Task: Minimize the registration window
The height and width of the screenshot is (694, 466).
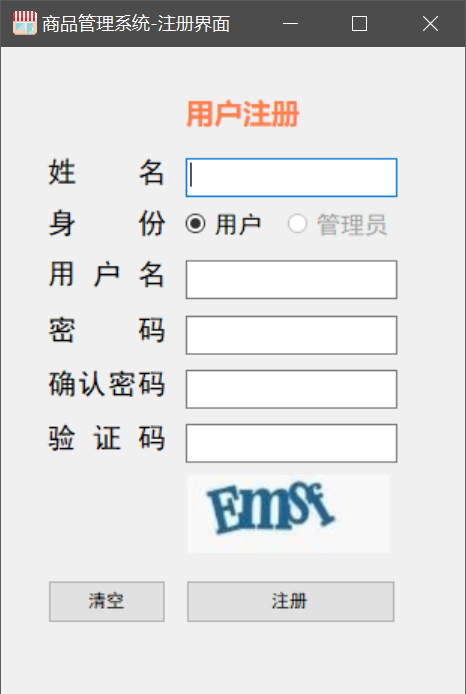Action: pos(290,23)
